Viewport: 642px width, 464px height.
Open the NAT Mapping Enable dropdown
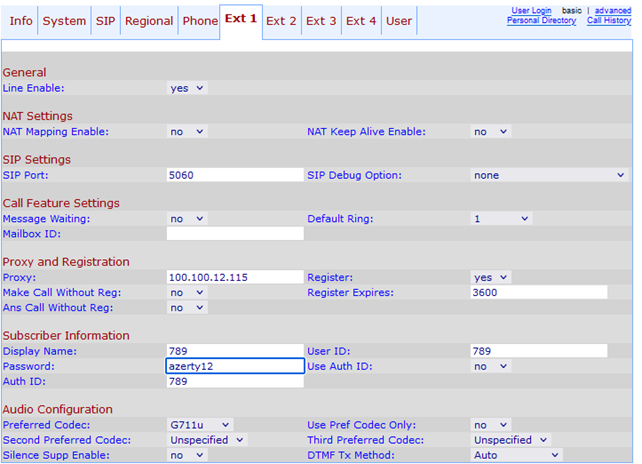tap(186, 131)
